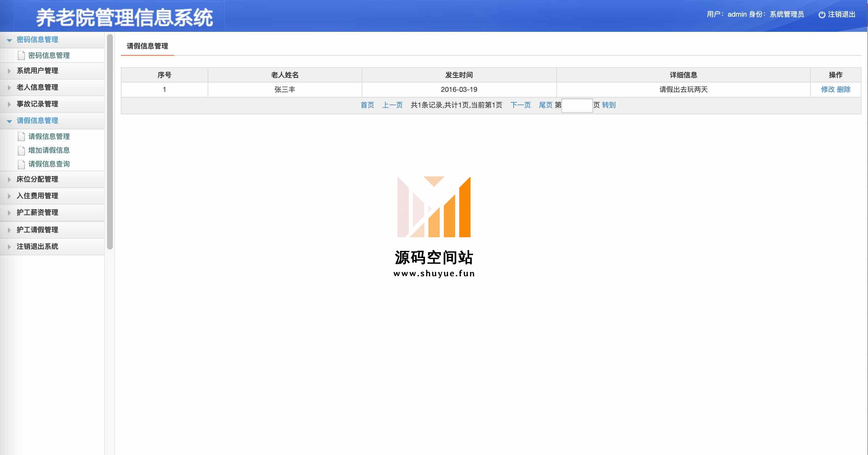Click the document icon beside 密码信息管理 submenu

(x=21, y=55)
